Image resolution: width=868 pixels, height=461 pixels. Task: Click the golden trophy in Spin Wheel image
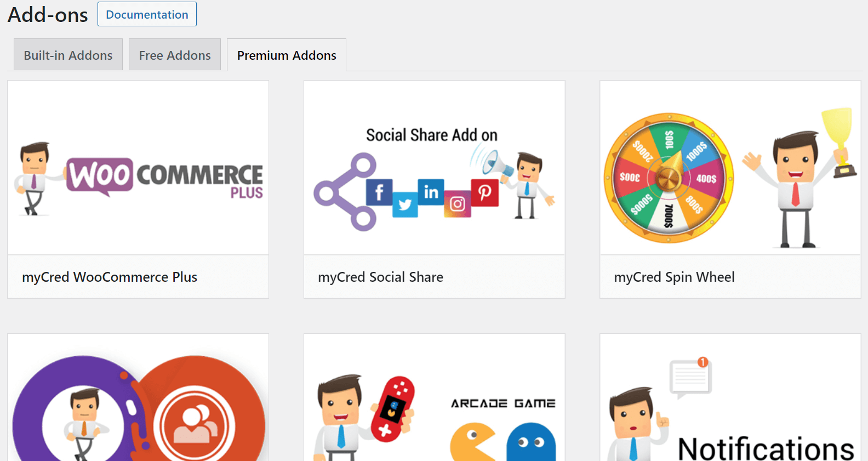pos(840,143)
